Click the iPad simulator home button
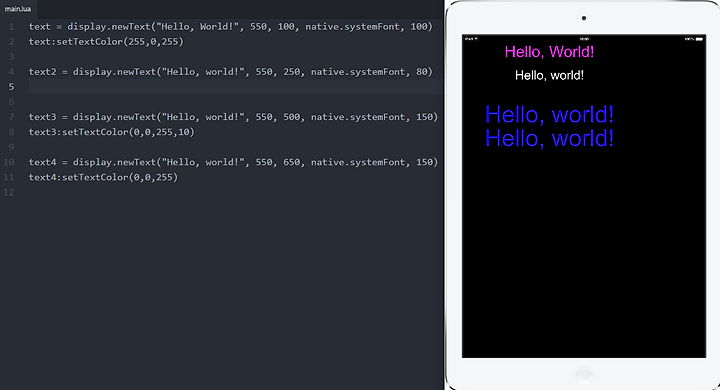The image size is (720, 390). click(x=584, y=375)
